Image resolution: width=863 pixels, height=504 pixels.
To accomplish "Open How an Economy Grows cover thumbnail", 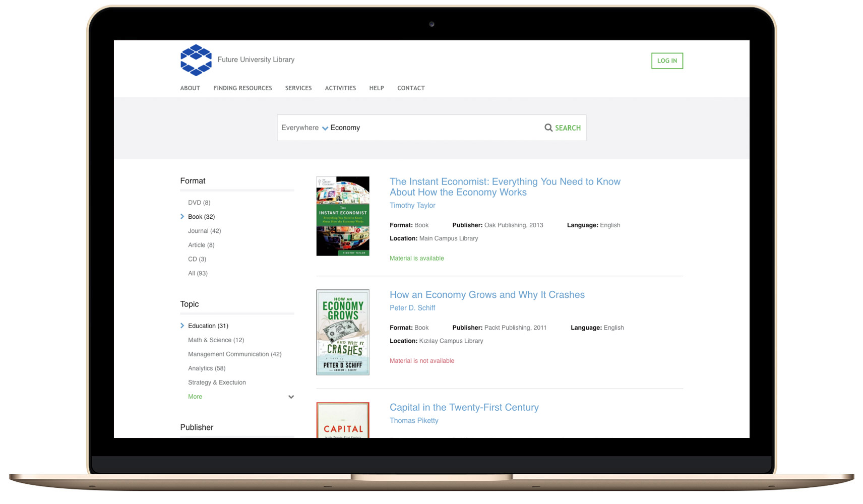I will (x=343, y=332).
